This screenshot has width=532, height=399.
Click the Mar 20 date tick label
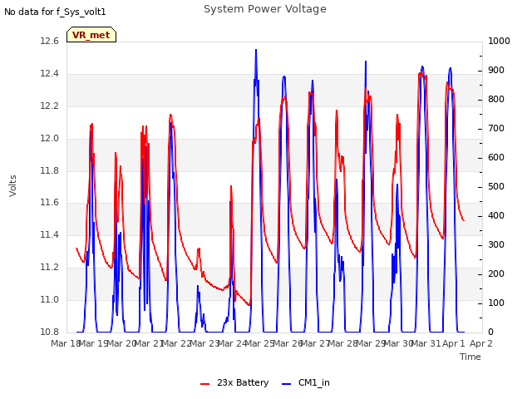coord(121,343)
